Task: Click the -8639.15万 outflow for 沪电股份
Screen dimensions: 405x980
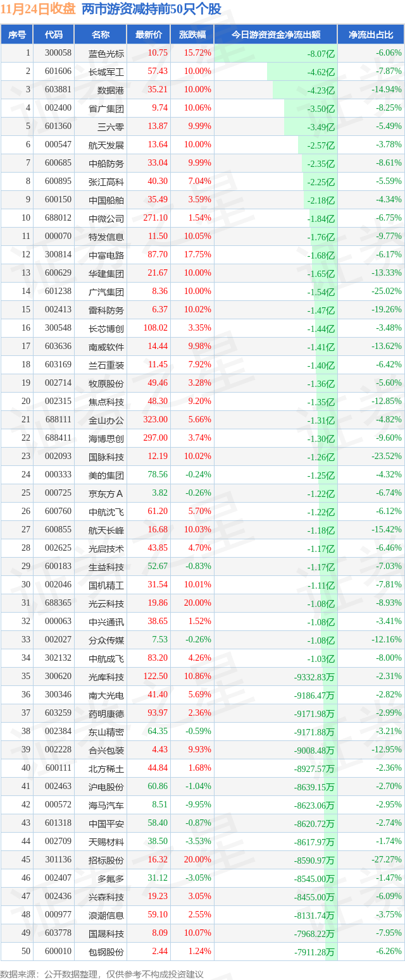Action: [315, 787]
